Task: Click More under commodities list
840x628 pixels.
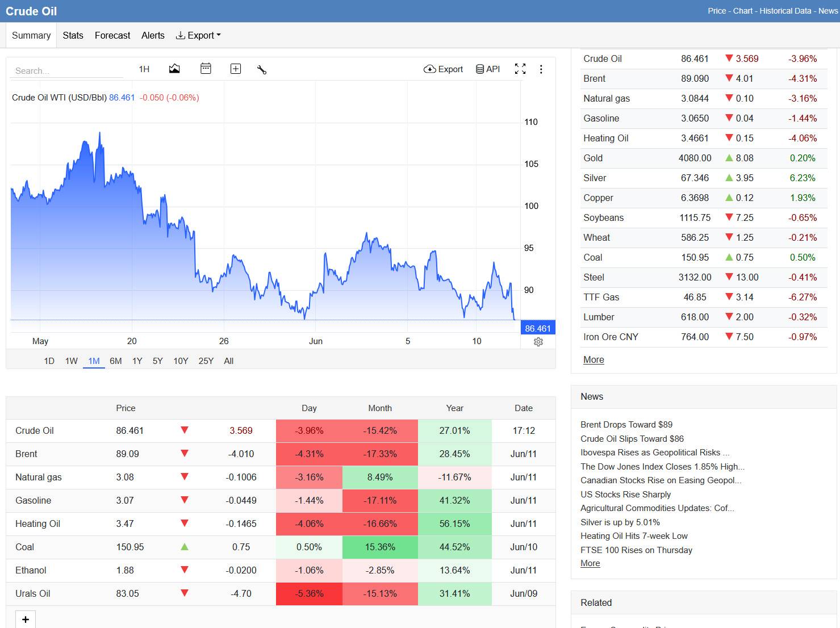Action: coord(594,359)
